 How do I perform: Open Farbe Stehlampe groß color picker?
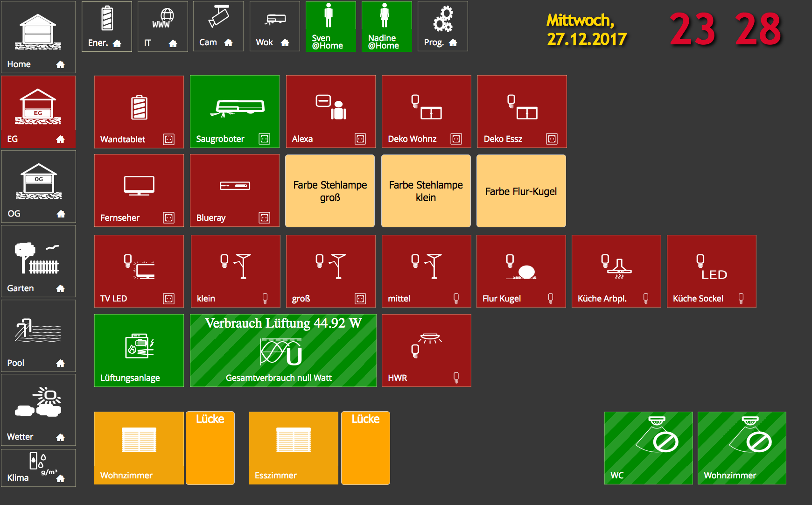[330, 191]
